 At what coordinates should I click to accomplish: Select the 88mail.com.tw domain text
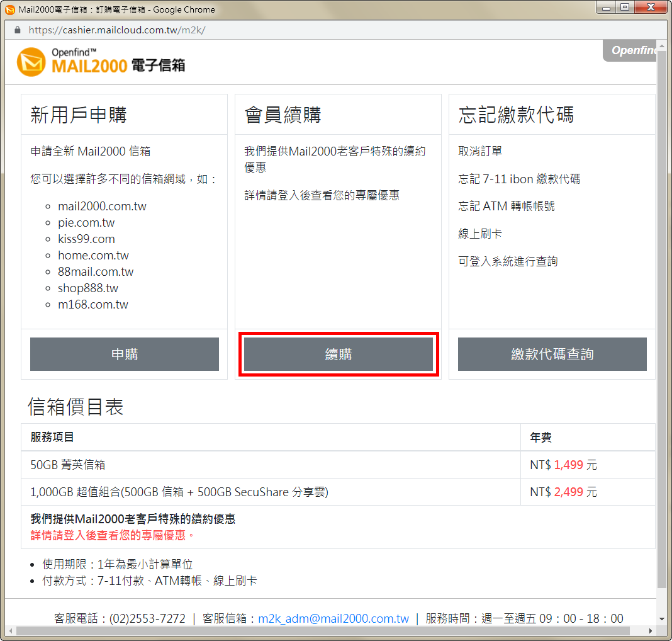click(96, 271)
